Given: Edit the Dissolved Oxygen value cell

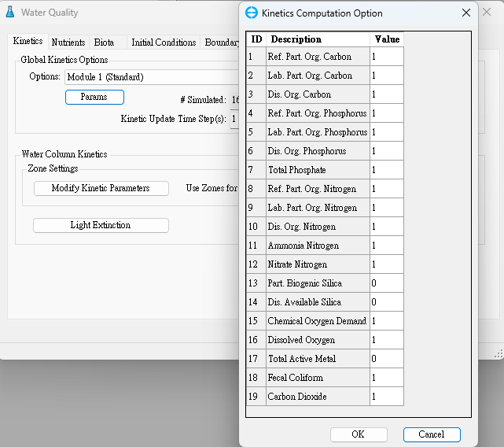Looking at the screenshot, I should 386,340.
